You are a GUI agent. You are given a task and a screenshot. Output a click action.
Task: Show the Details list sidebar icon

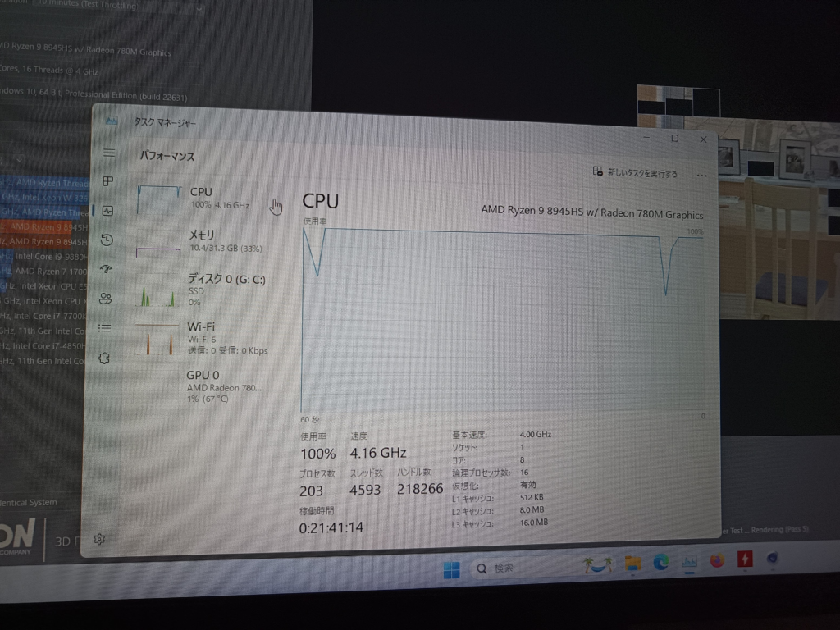click(104, 328)
